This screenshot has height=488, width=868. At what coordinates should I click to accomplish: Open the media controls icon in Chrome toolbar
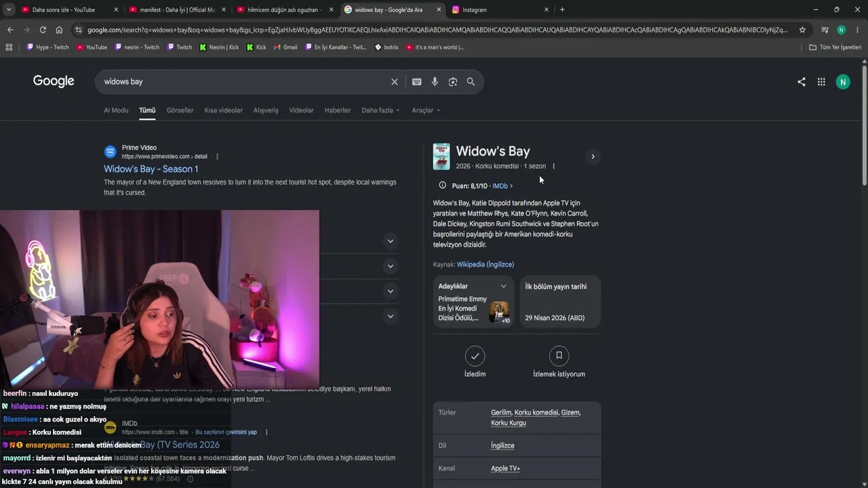(x=825, y=30)
